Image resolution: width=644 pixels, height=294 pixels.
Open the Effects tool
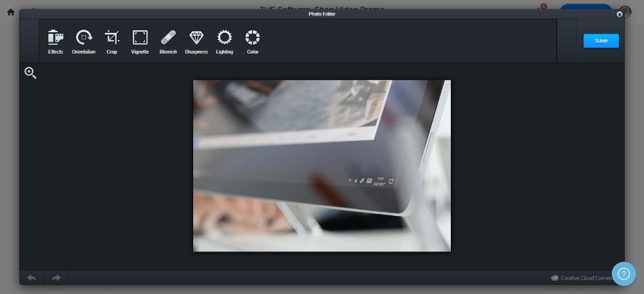pyautogui.click(x=55, y=42)
